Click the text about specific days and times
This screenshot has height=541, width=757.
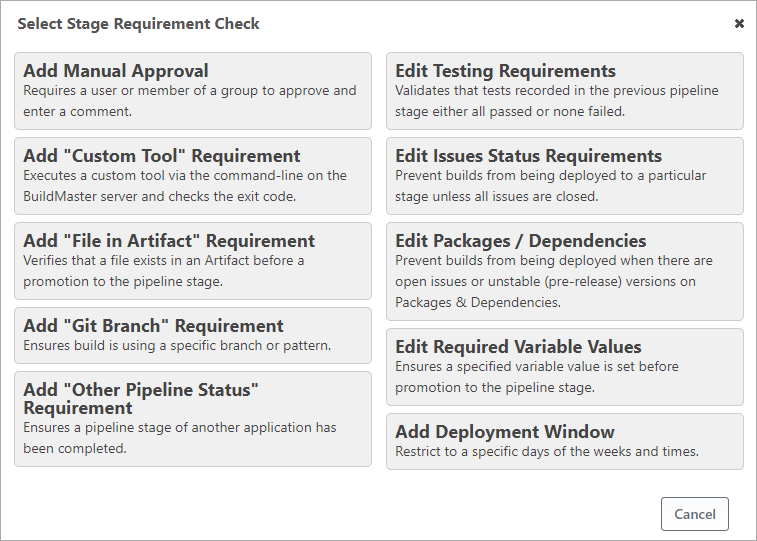coord(546,451)
